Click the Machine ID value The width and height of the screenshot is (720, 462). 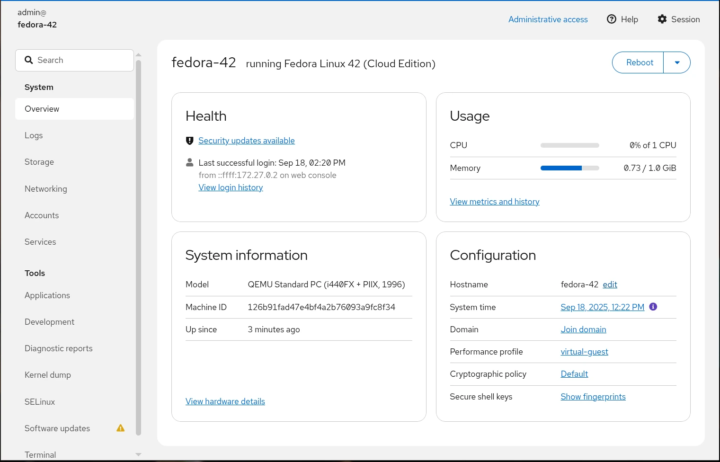point(321,307)
